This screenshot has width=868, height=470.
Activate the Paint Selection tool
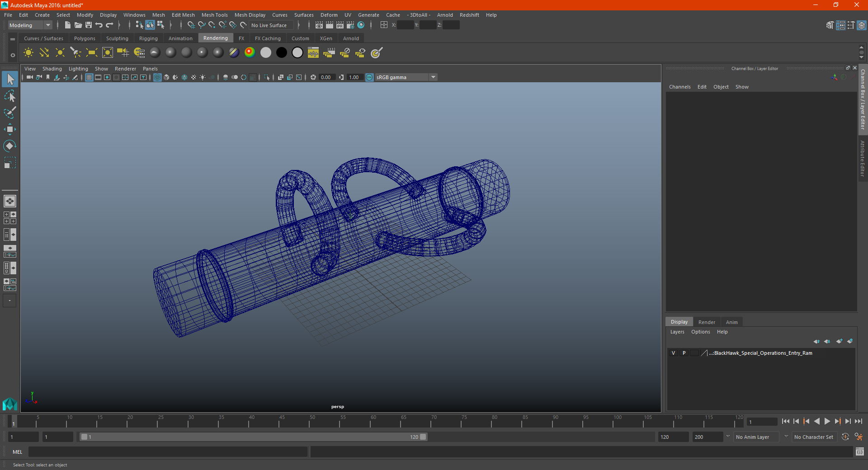point(9,113)
